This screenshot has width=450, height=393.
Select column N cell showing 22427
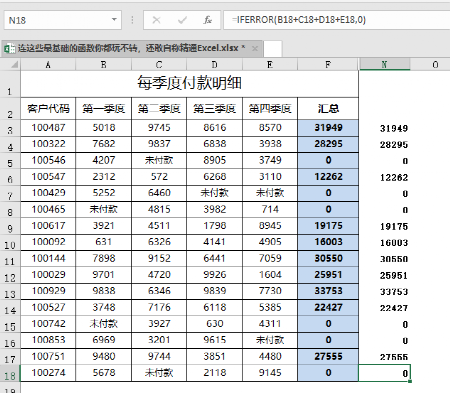click(384, 308)
